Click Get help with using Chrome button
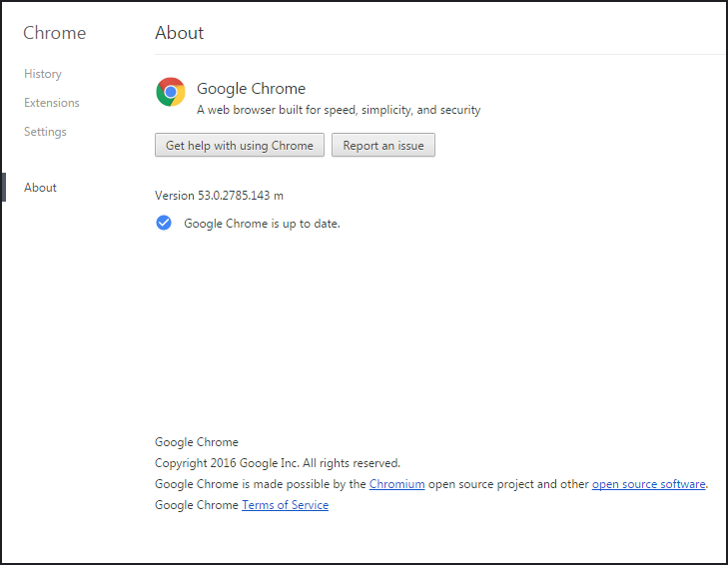 pos(240,146)
